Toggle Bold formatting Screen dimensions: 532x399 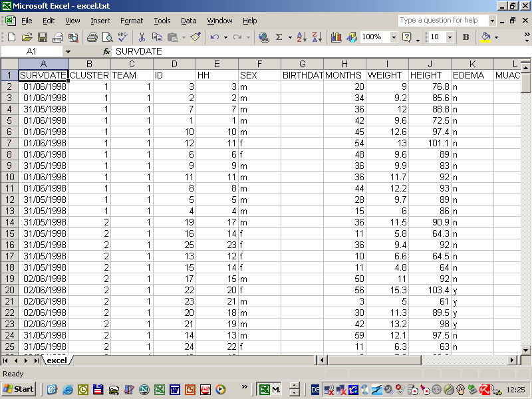[x=465, y=37]
